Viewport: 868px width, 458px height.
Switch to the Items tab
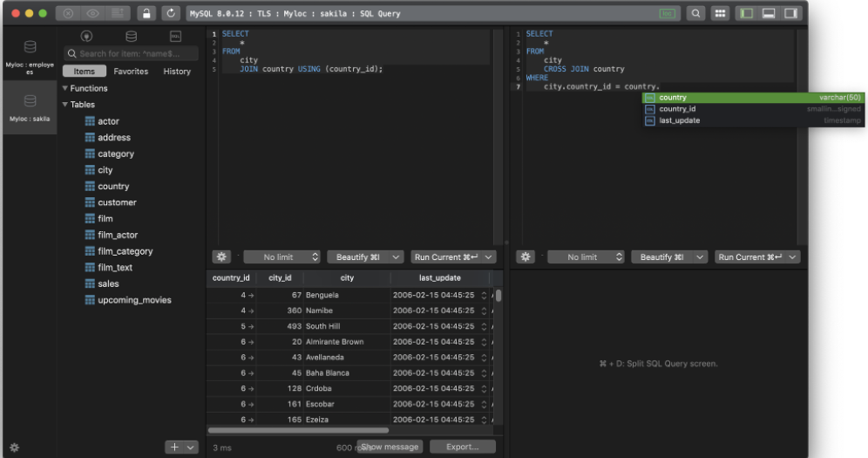pos(85,71)
